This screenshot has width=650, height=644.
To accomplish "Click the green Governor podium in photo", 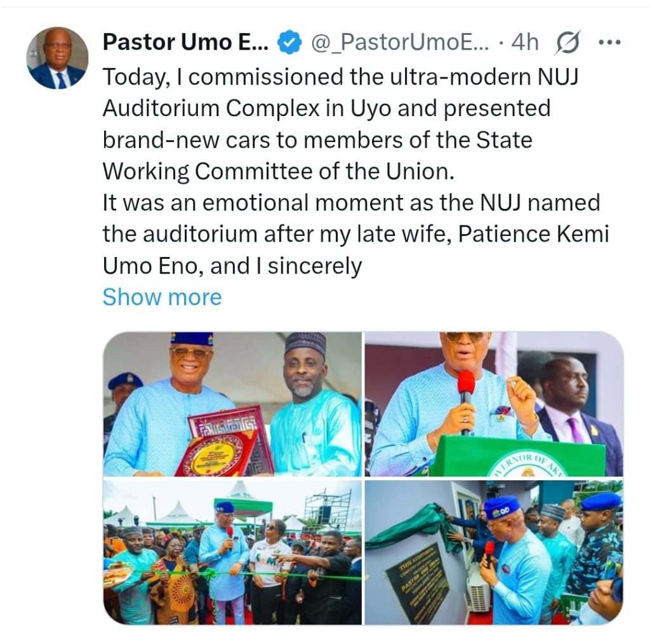I will pos(516,456).
